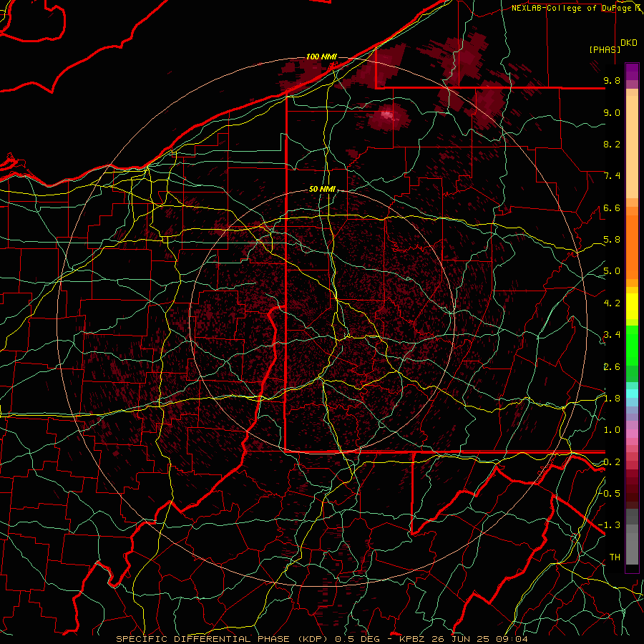Image resolution: width=644 pixels, height=644 pixels.
Task: Click the 0.2 scale value
Action: (x=612, y=462)
